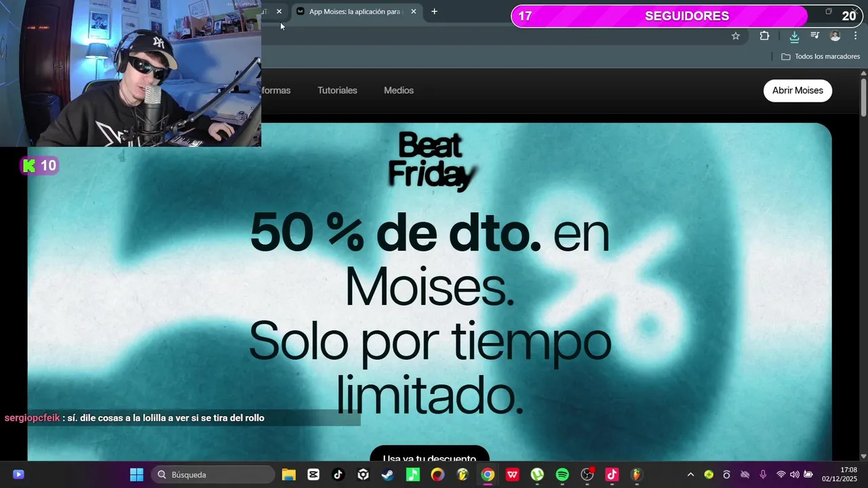Open Spotify from the taskbar

[562, 474]
